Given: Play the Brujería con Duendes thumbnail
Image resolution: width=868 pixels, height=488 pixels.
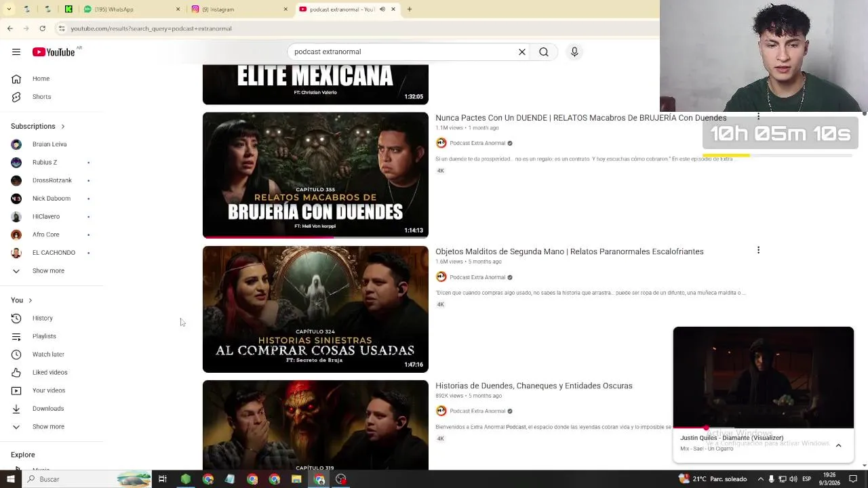Looking at the screenshot, I should 315,175.
